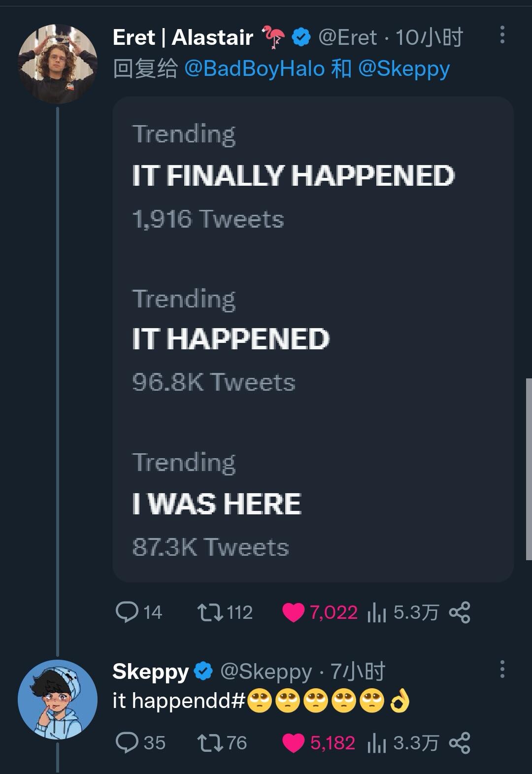Share Eret's tweet
This screenshot has width=532, height=774.
pos(460,612)
